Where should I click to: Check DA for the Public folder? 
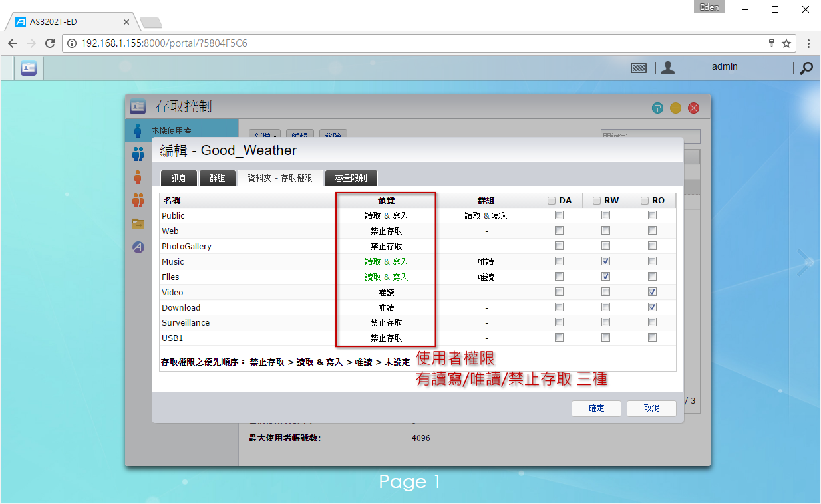coord(559,215)
